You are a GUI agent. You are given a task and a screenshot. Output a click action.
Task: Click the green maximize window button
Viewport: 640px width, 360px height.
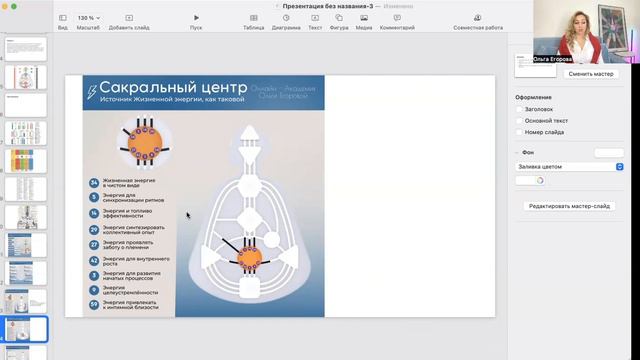[13, 7]
